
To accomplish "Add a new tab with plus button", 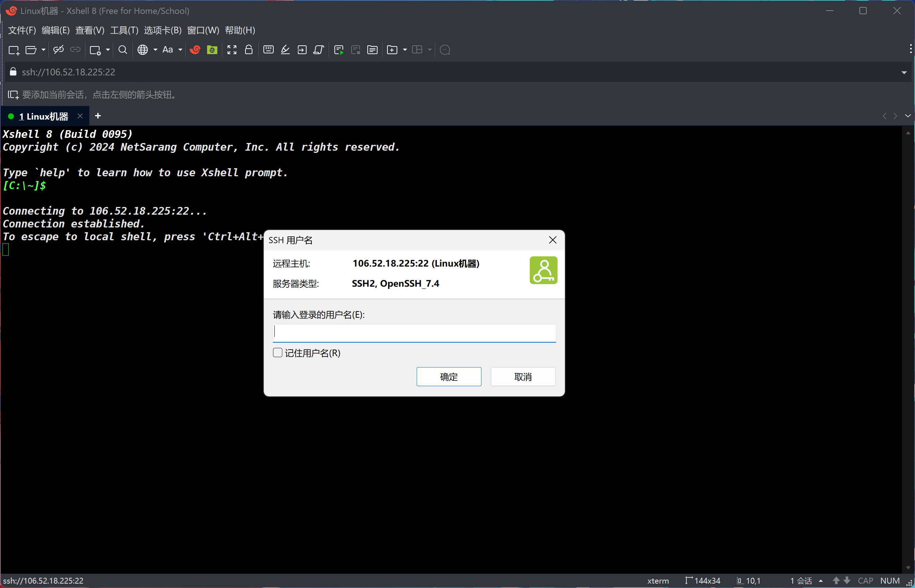I will 98,116.
